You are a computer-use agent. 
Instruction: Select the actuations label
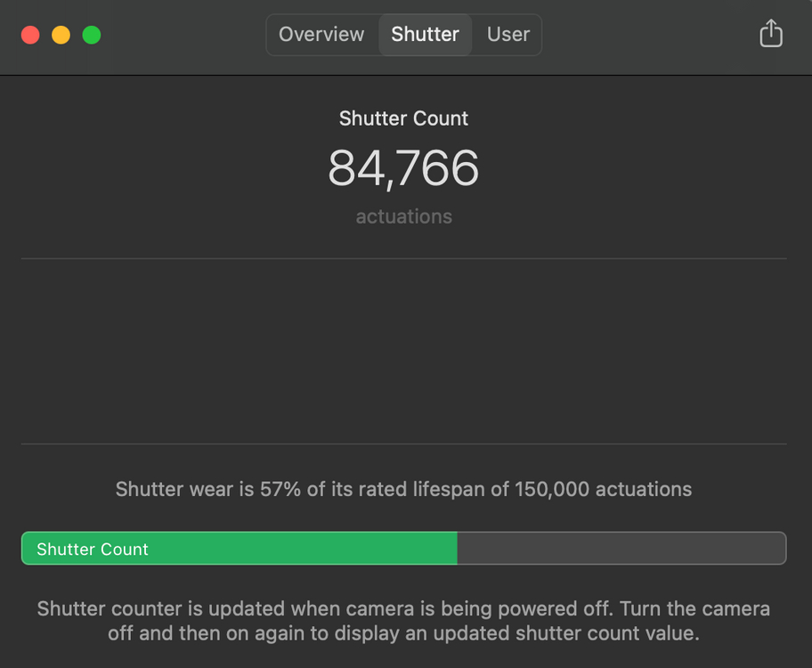coord(403,216)
